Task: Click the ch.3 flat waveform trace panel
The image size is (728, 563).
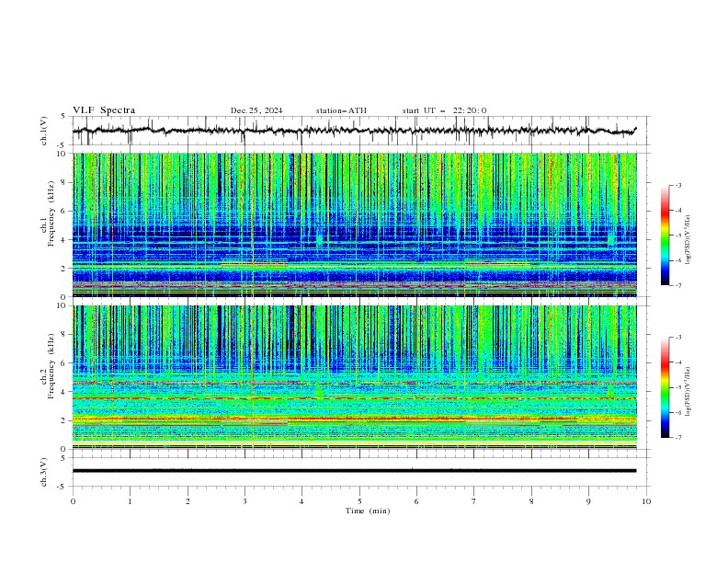Action: click(361, 472)
